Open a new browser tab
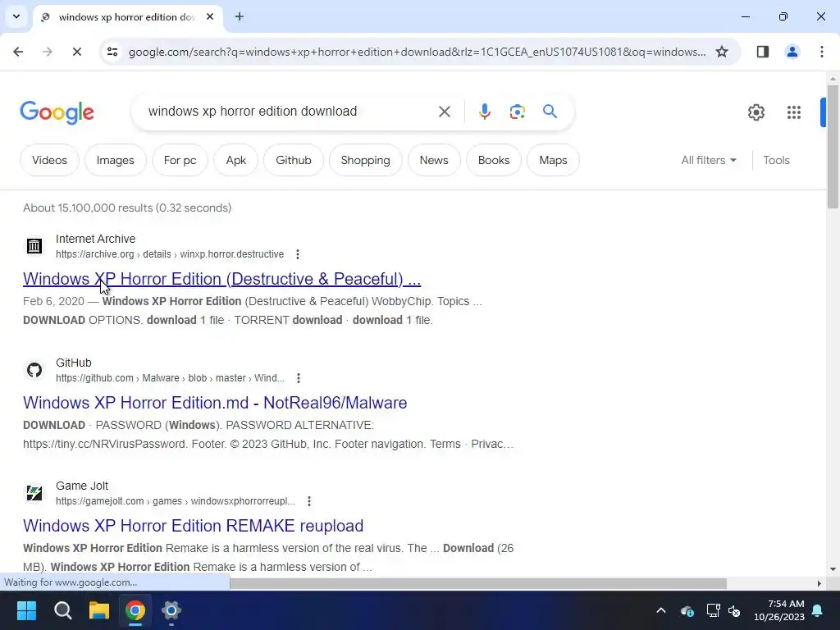The width and height of the screenshot is (840, 630). pyautogui.click(x=240, y=16)
